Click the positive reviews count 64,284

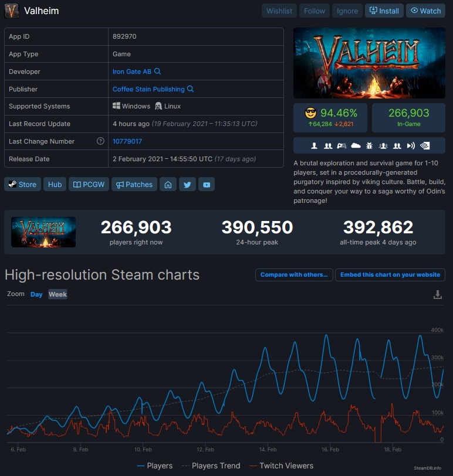[x=320, y=124]
